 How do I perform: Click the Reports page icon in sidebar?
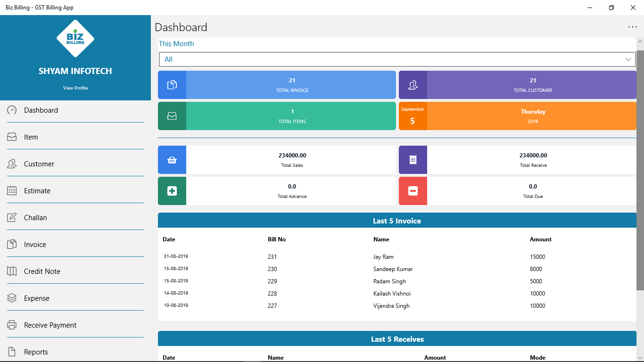pyautogui.click(x=12, y=352)
